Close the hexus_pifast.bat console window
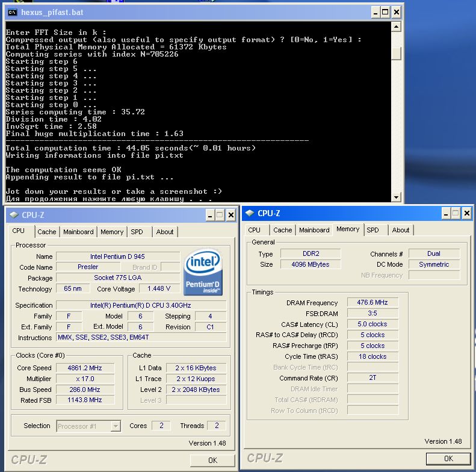Screen dimensions: 476x472 396,13
